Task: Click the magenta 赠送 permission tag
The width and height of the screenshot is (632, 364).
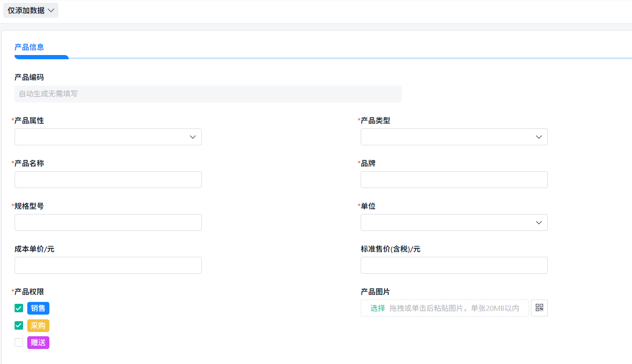Action: click(38, 342)
